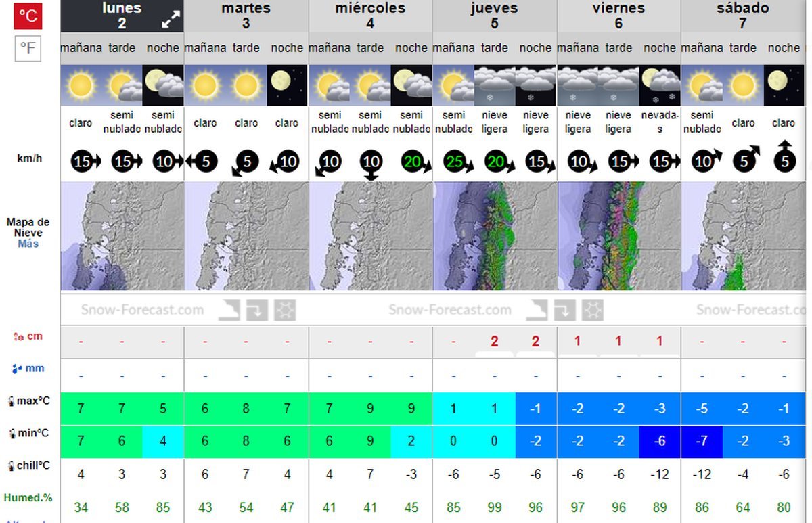Click the min temperature 4 for lunes noche
The width and height of the screenshot is (812, 523).
coord(163,441)
